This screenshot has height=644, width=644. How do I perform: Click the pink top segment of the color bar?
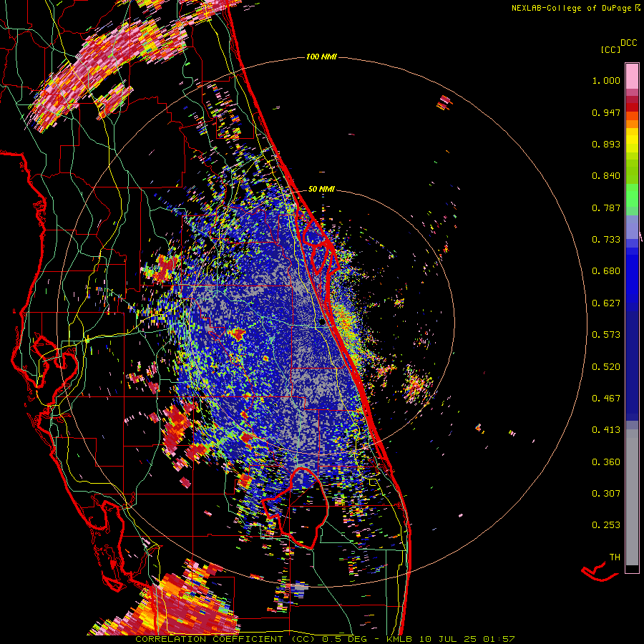pos(632,76)
